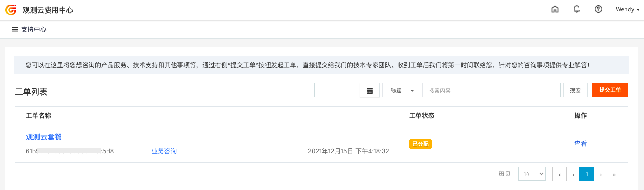
Task: Go to first page with « button
Action: pos(560,174)
